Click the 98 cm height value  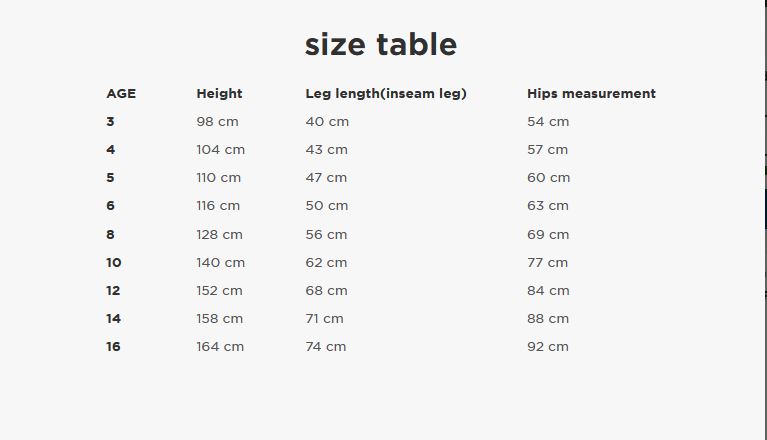(x=218, y=121)
